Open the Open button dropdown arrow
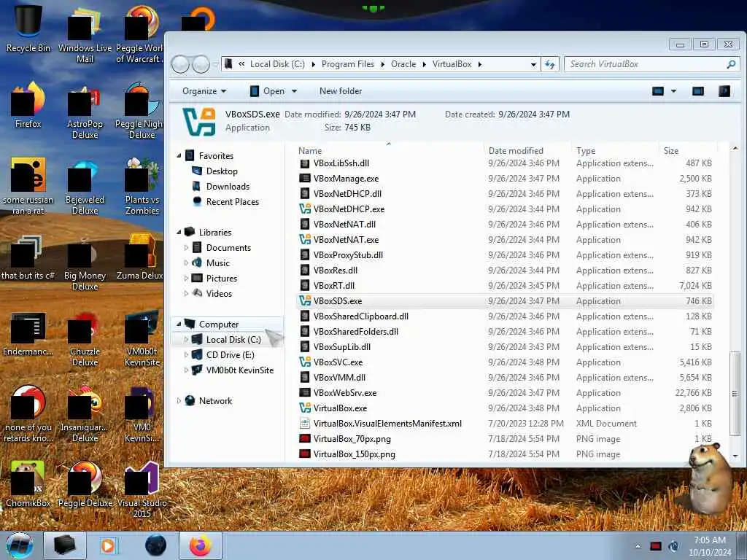The width and height of the screenshot is (747, 560). coord(295,91)
